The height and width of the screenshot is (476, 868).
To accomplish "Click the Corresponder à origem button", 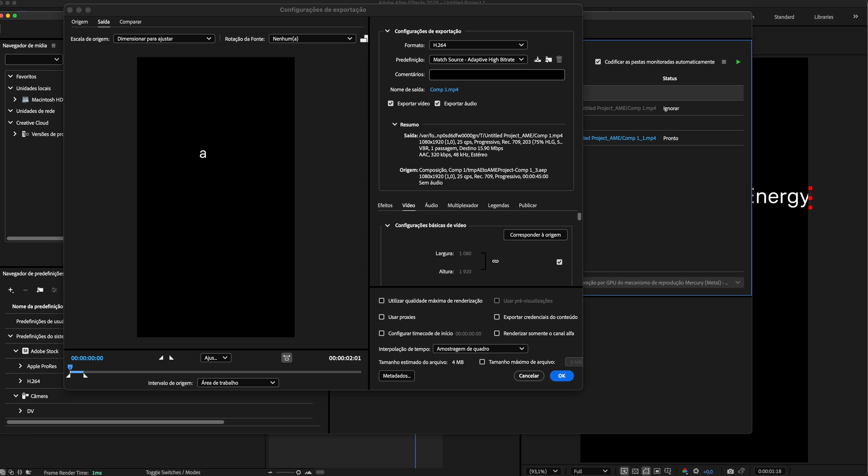I will 535,235.
